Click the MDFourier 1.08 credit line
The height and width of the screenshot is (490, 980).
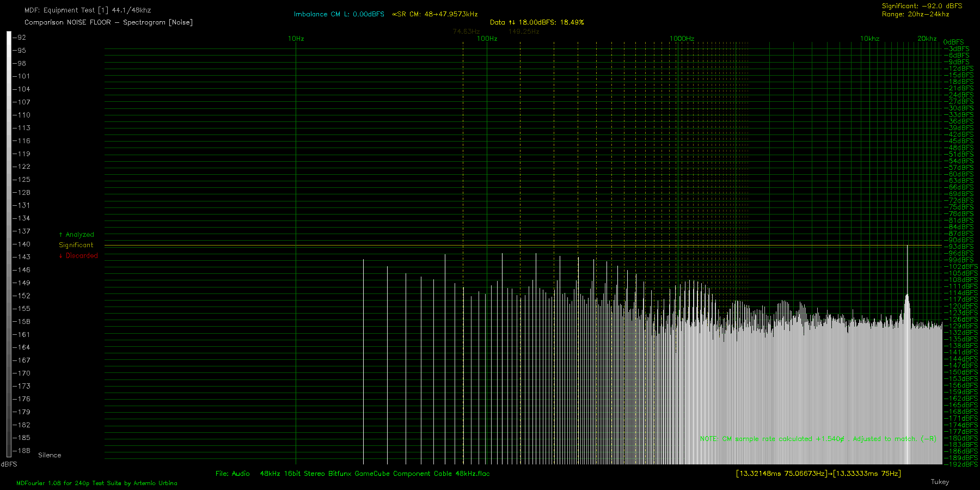97,483
